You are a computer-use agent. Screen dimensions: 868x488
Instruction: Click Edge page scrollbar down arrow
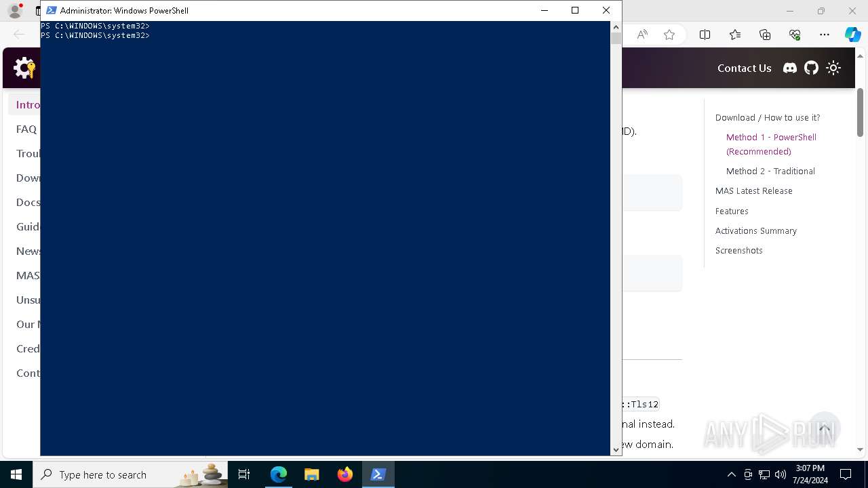pos(860,449)
